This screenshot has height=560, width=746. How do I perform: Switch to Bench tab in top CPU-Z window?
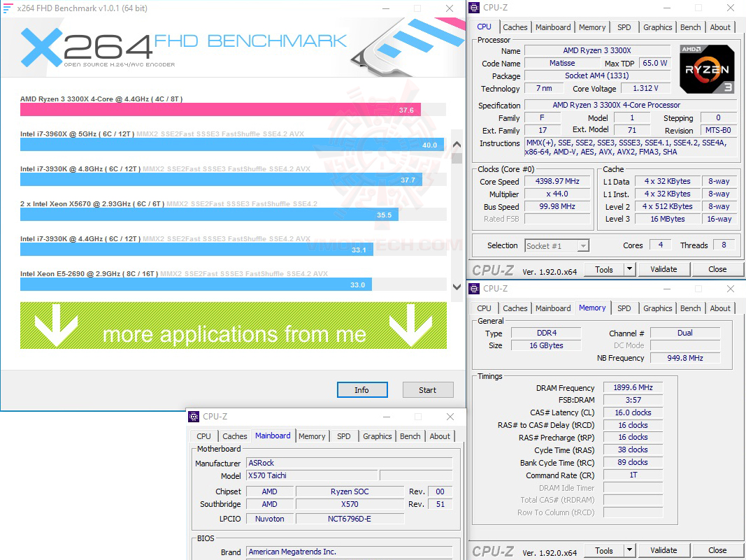tap(690, 27)
